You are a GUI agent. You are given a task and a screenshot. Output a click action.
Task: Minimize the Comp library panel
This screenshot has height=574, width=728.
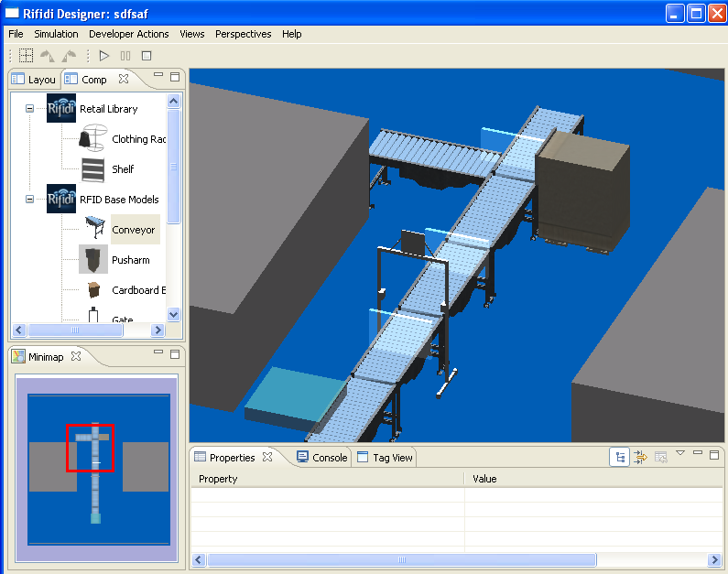point(158,75)
